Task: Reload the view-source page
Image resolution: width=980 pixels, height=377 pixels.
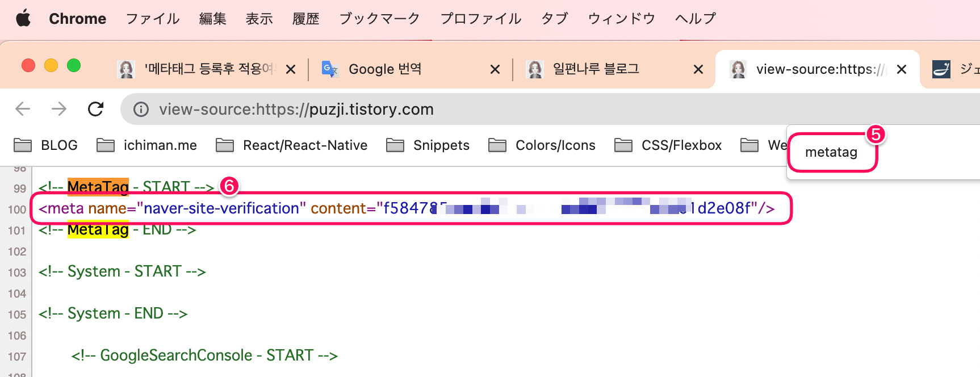Action: (x=95, y=109)
